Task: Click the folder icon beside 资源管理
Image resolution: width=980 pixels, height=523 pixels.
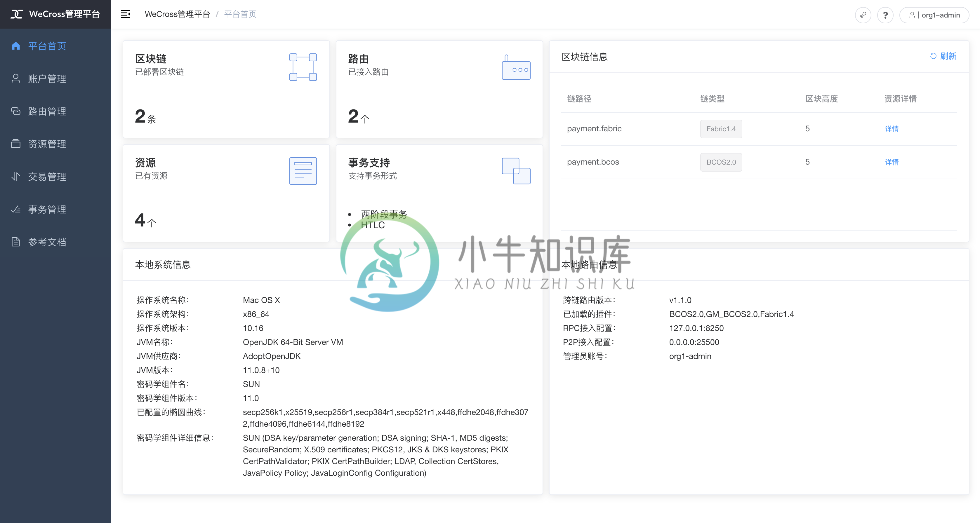Action: pos(15,144)
